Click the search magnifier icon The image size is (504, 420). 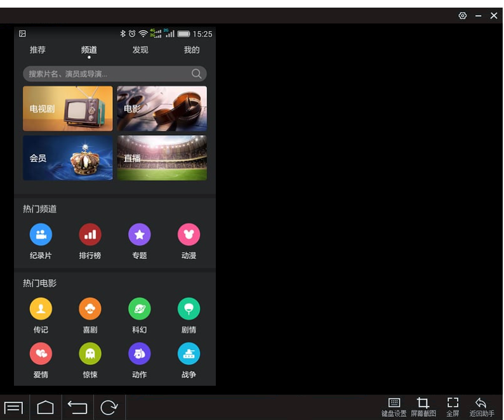coord(196,74)
